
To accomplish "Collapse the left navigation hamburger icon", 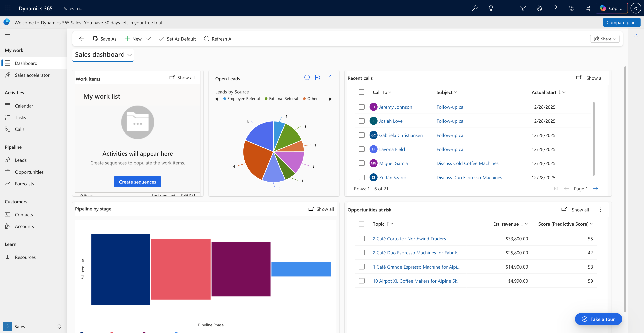I will (7, 36).
